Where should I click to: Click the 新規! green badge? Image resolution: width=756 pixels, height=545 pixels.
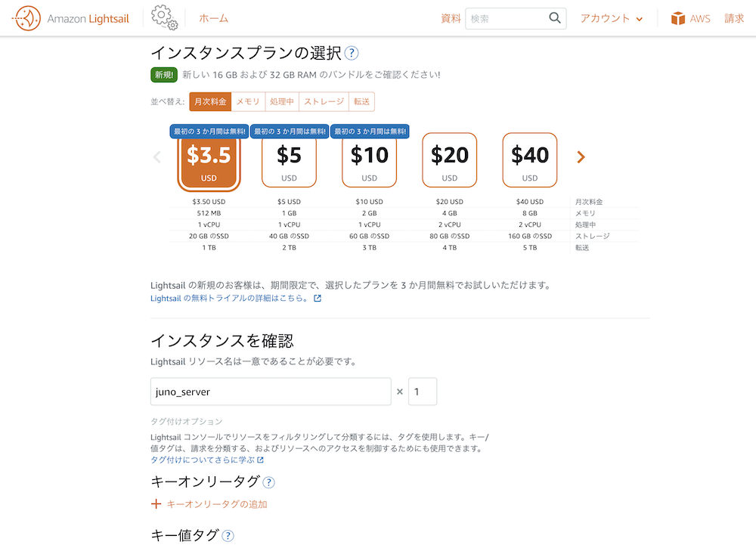pyautogui.click(x=164, y=75)
